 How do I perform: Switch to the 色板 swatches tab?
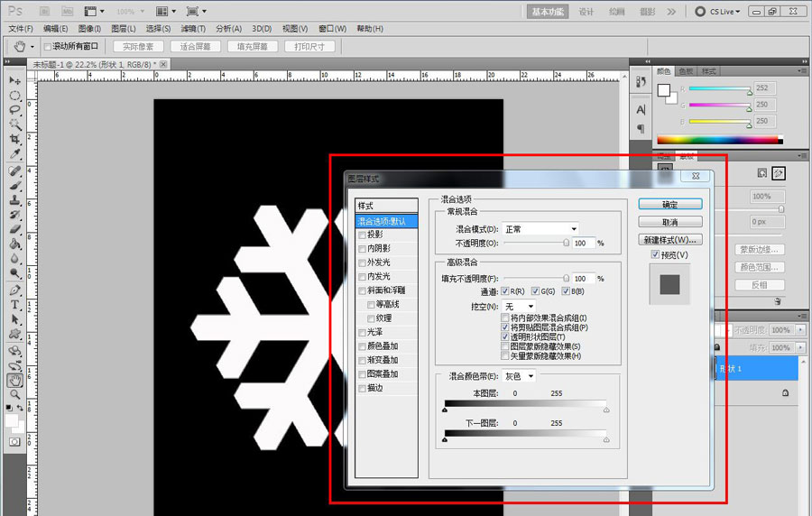pos(687,71)
